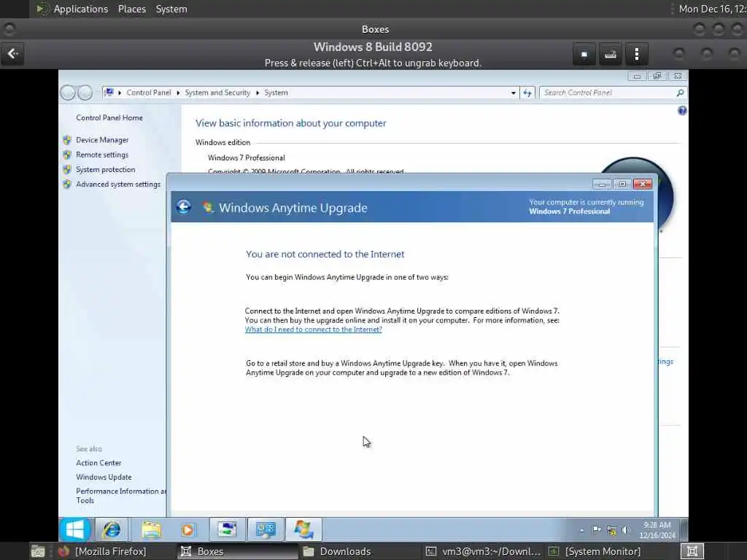Click the Action Center flag tray icon
The image size is (747, 560).
pyautogui.click(x=597, y=529)
